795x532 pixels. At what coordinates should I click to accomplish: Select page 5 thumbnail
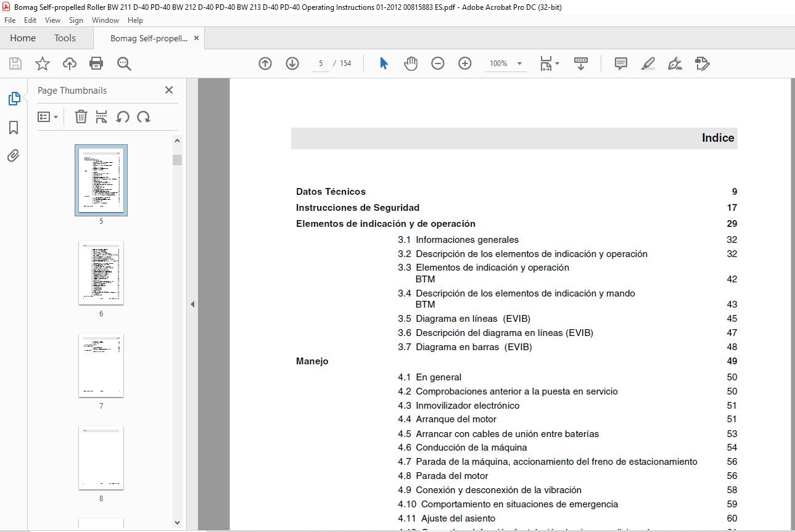(101, 180)
